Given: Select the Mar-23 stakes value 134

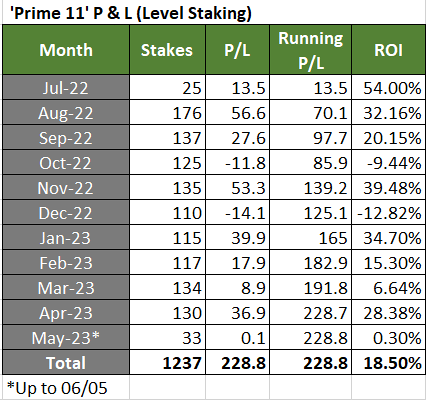Looking at the screenshot, I should point(167,287).
